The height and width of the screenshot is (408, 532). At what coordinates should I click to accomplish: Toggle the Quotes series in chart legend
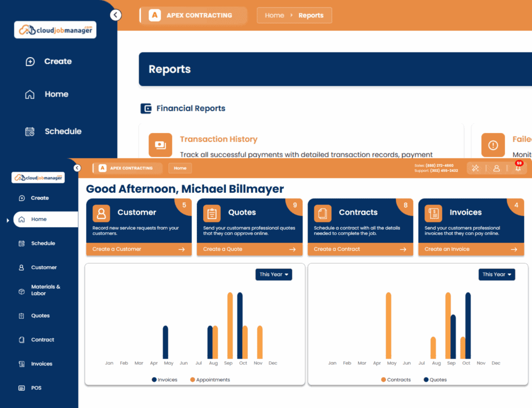pos(437,380)
